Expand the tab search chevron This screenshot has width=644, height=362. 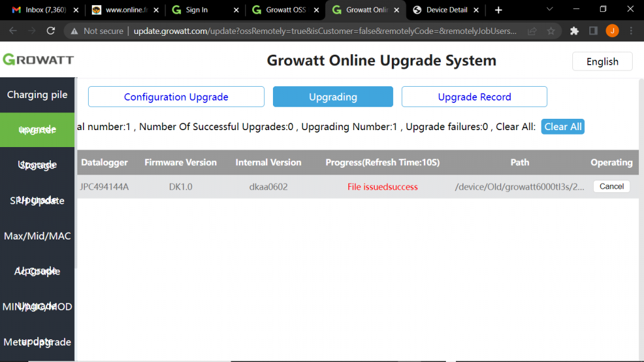550,9
